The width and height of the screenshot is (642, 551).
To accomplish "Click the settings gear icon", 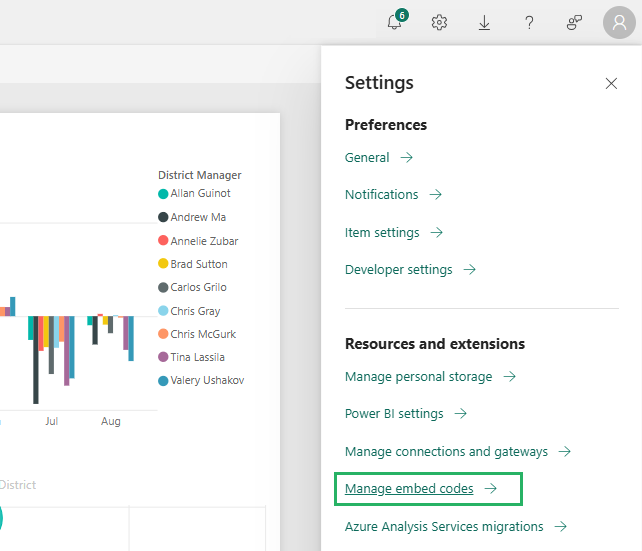I will tap(439, 23).
